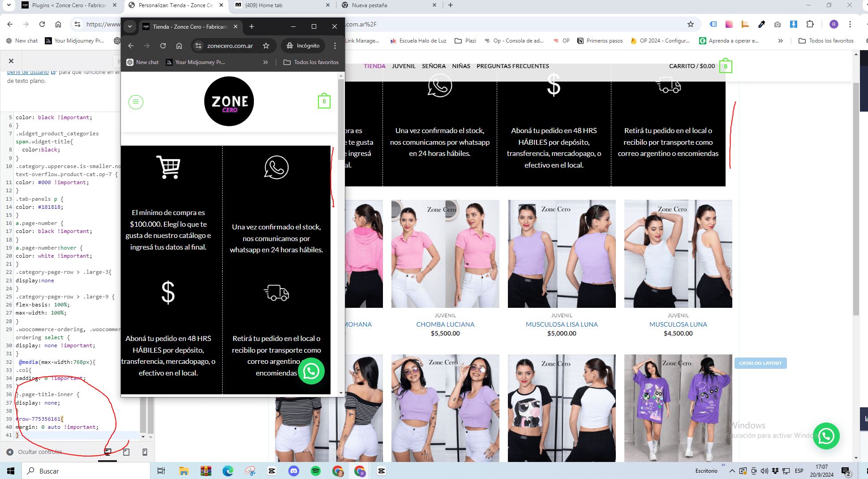Open Microsoft Edge from the taskbar

point(228,471)
